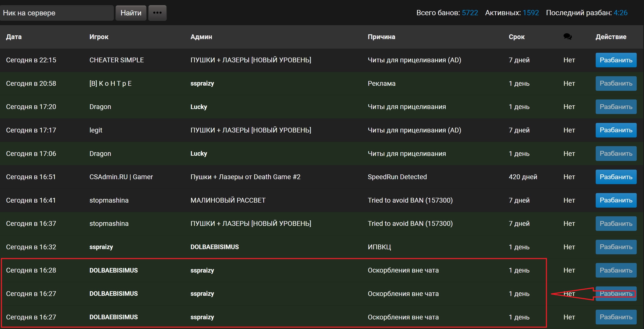
Task: Click Разбанить for the ИПВКЦ ban
Action: point(616,247)
